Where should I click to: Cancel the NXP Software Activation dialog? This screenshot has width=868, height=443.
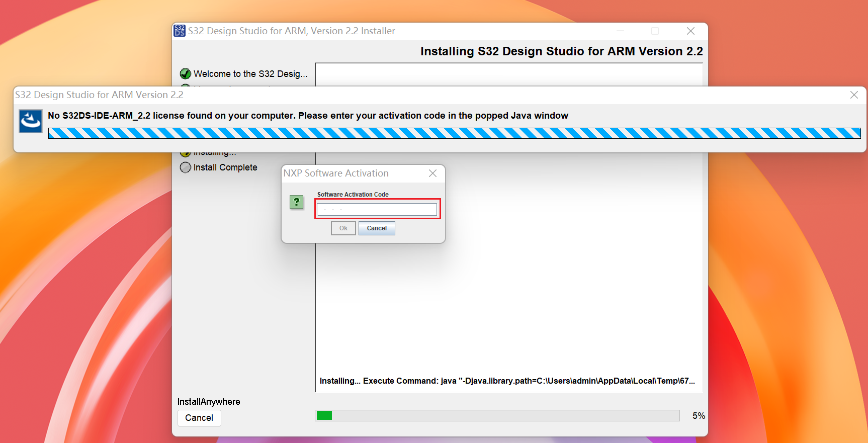click(x=377, y=228)
